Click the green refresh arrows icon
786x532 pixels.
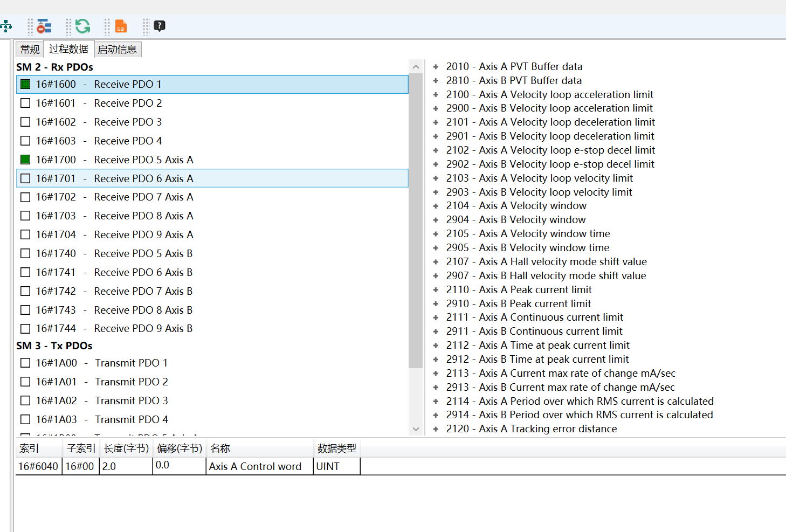click(x=82, y=26)
